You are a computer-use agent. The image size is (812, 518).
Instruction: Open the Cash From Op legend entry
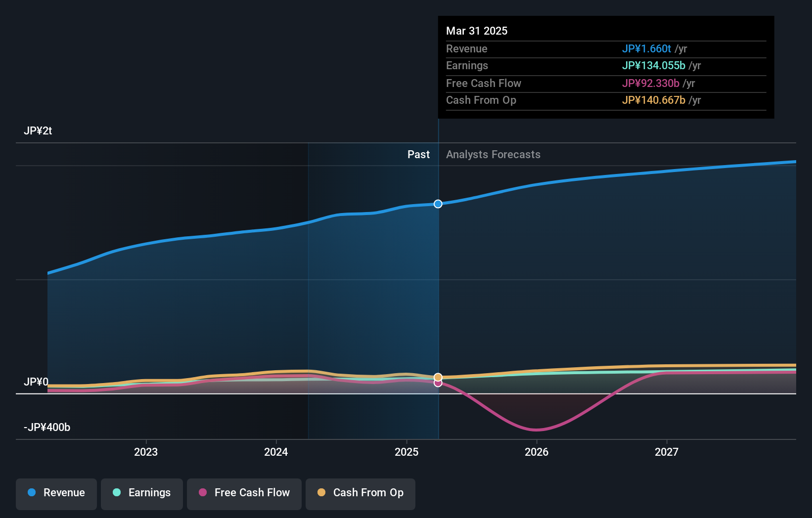(x=360, y=494)
